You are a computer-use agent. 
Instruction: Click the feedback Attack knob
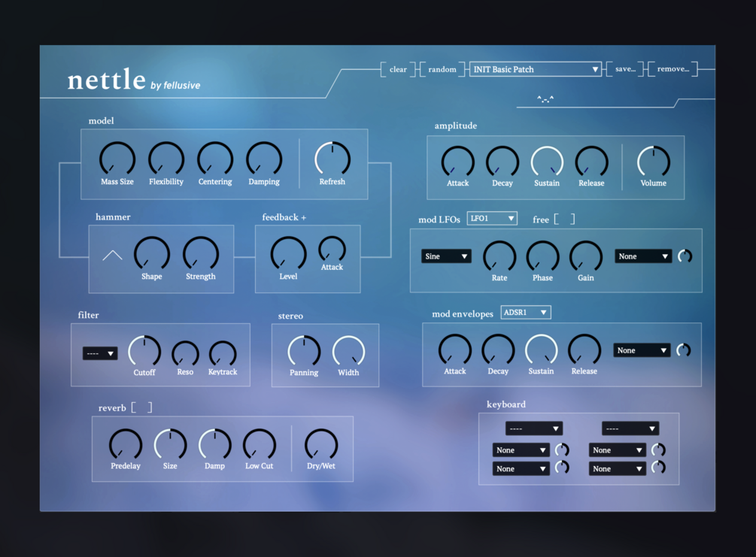coord(332,249)
